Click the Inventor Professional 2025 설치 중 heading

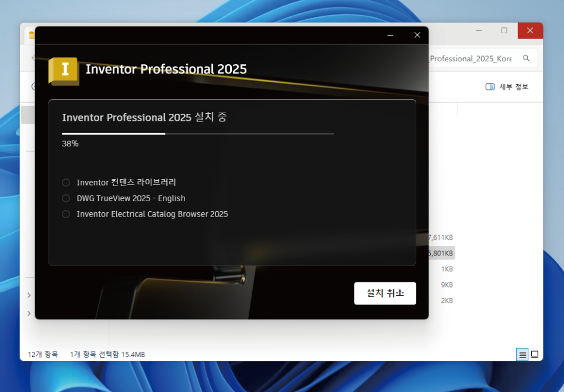tap(145, 117)
